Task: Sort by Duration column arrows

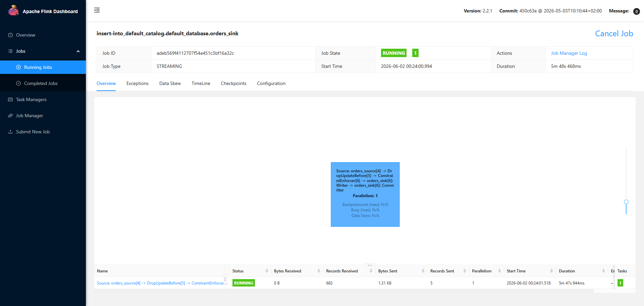Action: [x=603, y=271]
